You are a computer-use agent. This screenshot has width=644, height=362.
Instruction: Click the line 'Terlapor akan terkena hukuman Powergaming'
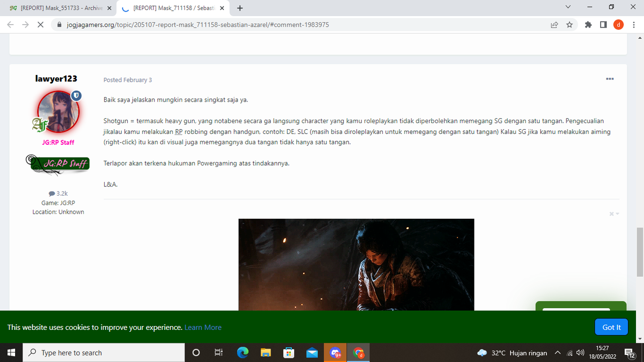(196, 163)
